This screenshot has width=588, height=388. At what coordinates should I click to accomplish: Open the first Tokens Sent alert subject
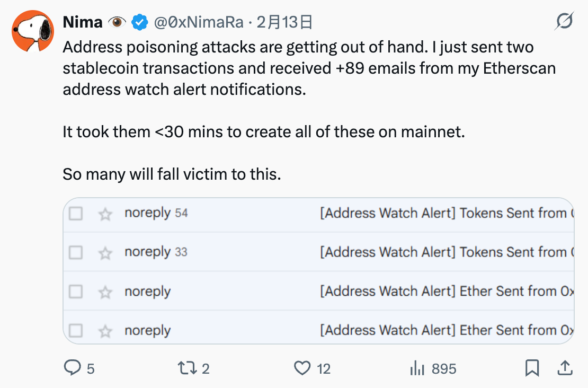coord(445,214)
